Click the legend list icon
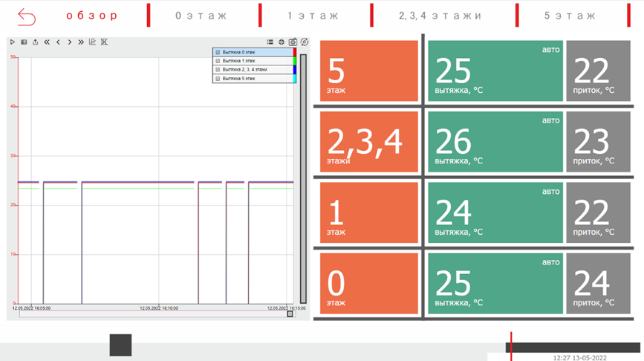 point(270,42)
